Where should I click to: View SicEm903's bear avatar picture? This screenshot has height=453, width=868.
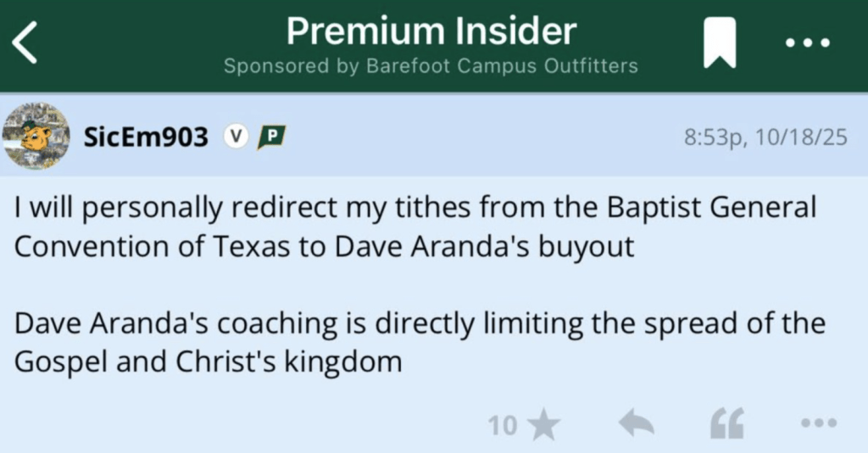tap(36, 136)
